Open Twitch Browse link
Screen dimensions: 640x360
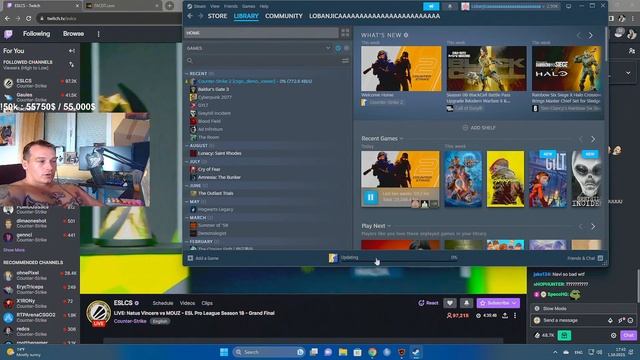pos(73,34)
